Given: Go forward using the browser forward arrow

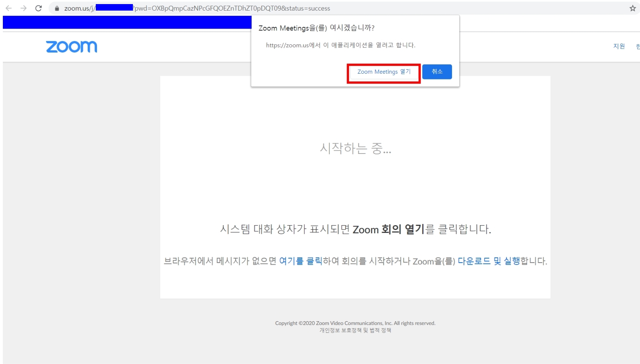Looking at the screenshot, I should [x=23, y=8].
